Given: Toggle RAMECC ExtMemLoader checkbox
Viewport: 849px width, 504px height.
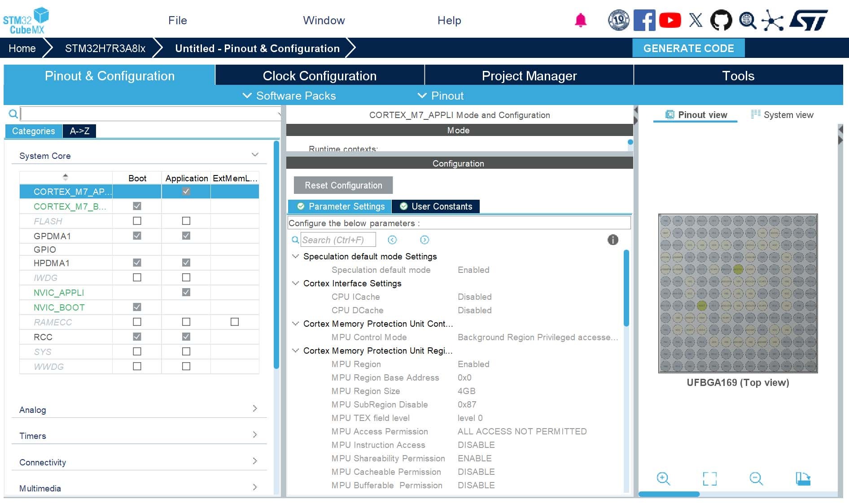Looking at the screenshot, I should (235, 322).
